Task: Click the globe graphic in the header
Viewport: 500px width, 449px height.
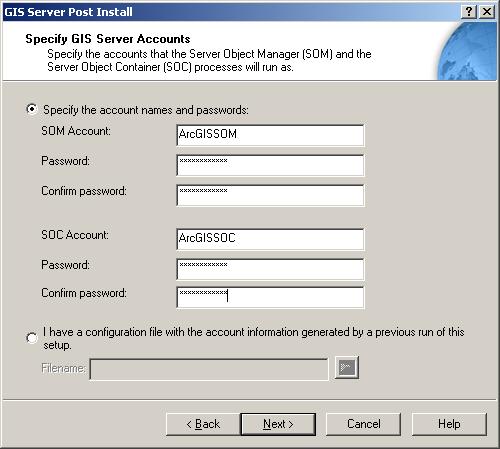Action: pos(467,51)
